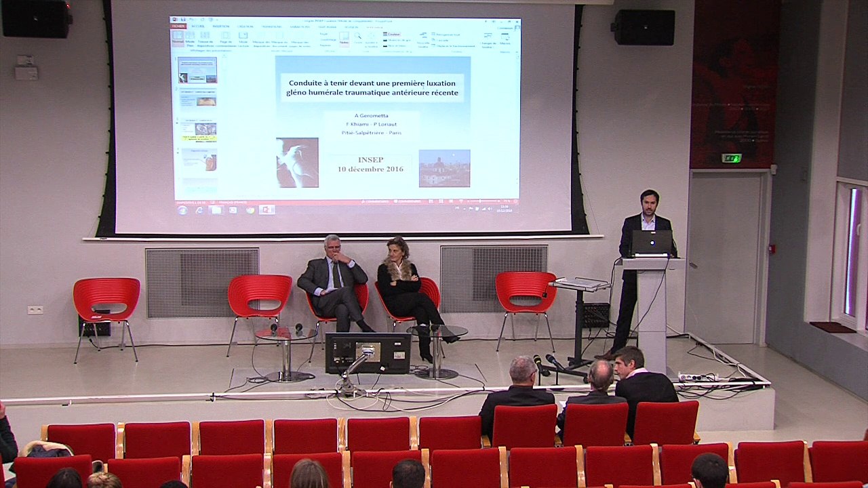Expand the Macros dropdown

tap(505, 39)
